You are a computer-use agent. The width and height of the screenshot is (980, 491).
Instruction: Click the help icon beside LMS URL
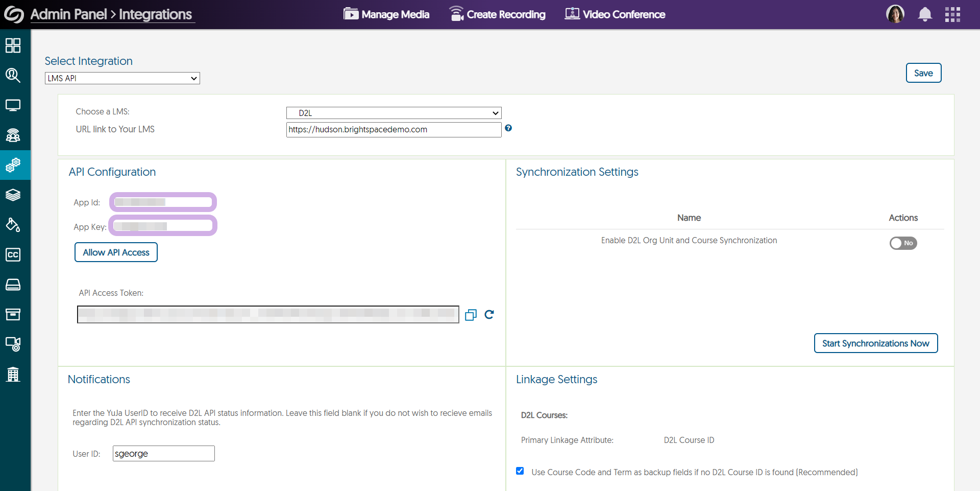[508, 128]
